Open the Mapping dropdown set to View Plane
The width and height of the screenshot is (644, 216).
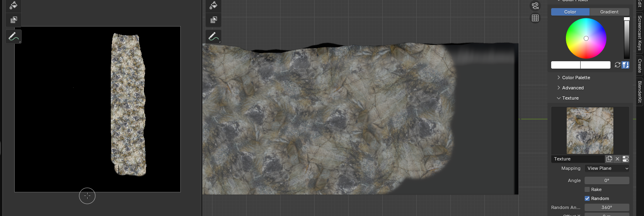pos(607,168)
